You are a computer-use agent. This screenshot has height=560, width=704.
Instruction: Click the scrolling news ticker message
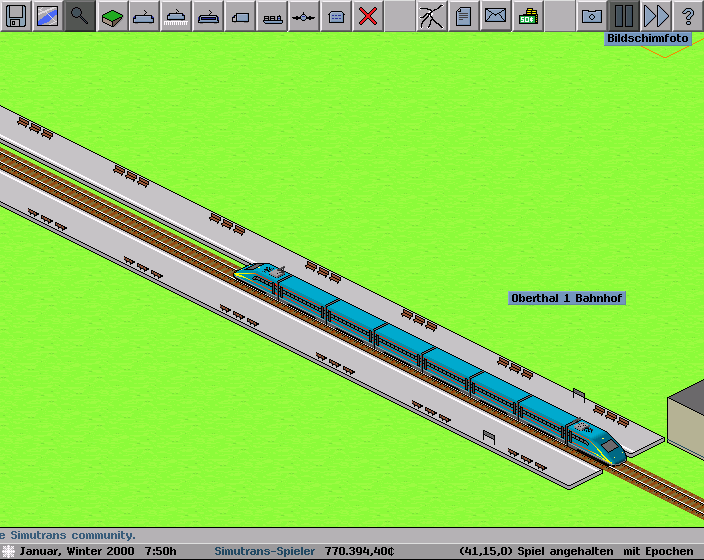pos(68,536)
